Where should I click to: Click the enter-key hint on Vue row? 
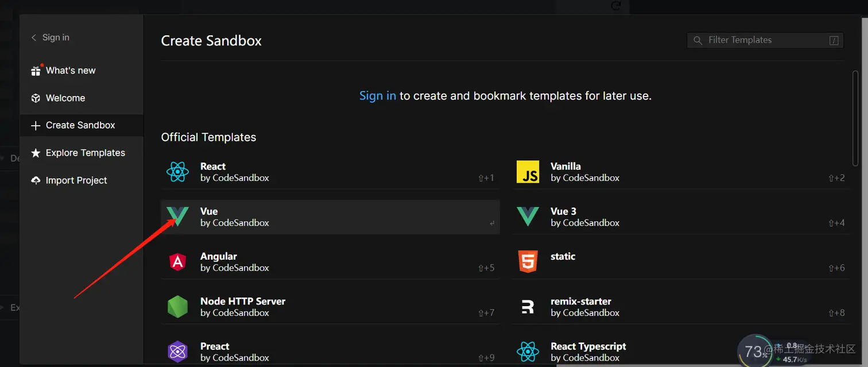(492, 223)
